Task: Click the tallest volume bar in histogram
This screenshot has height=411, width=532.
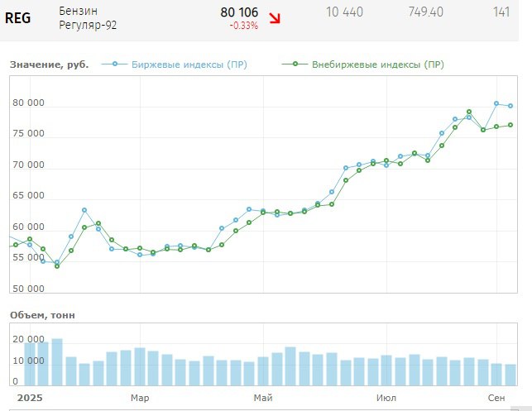Action: tap(57, 362)
